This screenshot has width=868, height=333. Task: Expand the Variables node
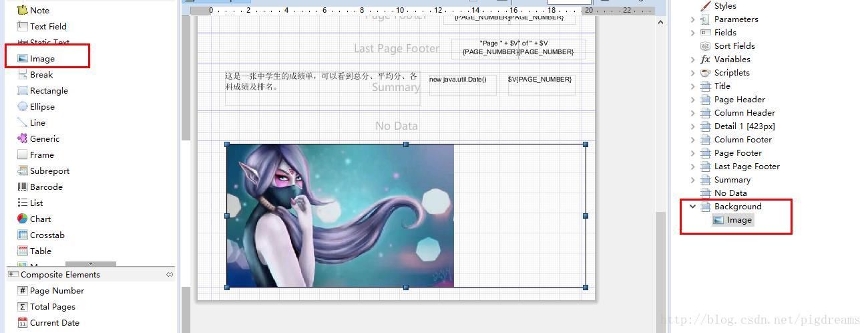692,59
